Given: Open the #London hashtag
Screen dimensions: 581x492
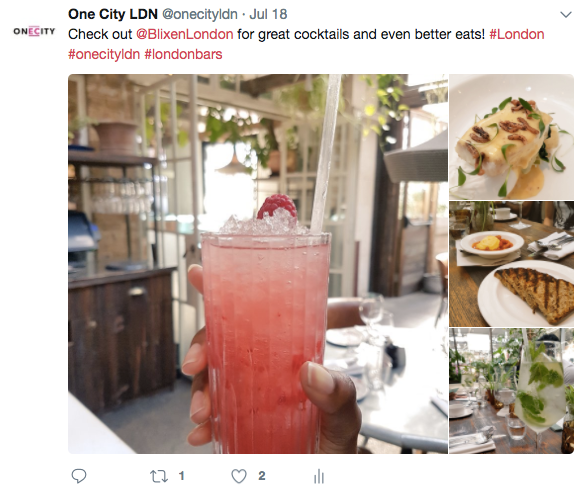Looking at the screenshot, I should pyautogui.click(x=517, y=34).
